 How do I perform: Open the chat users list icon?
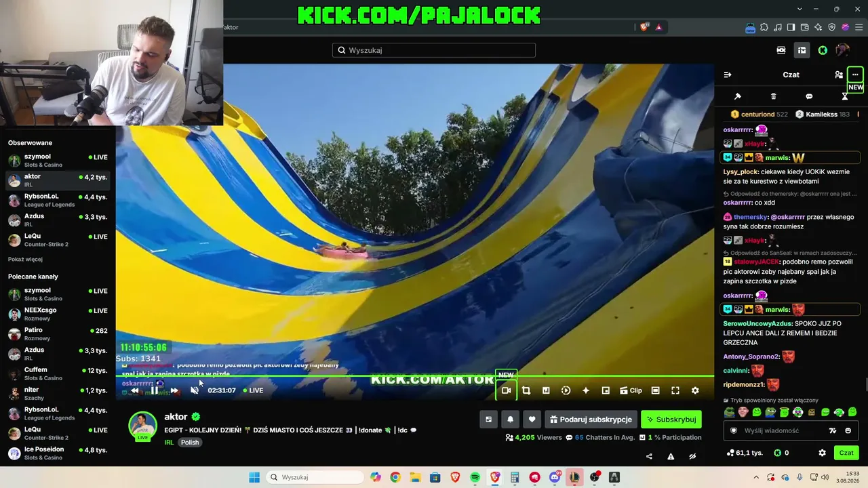(839, 75)
